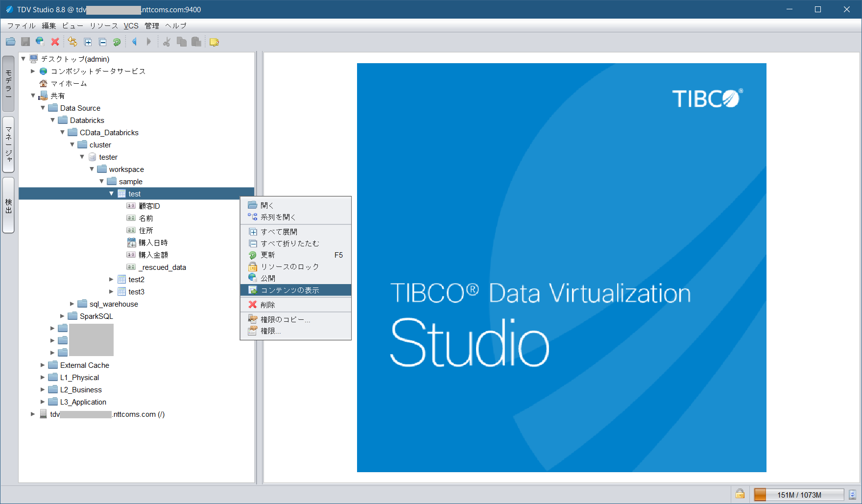Click the table icon of test2

pyautogui.click(x=122, y=279)
